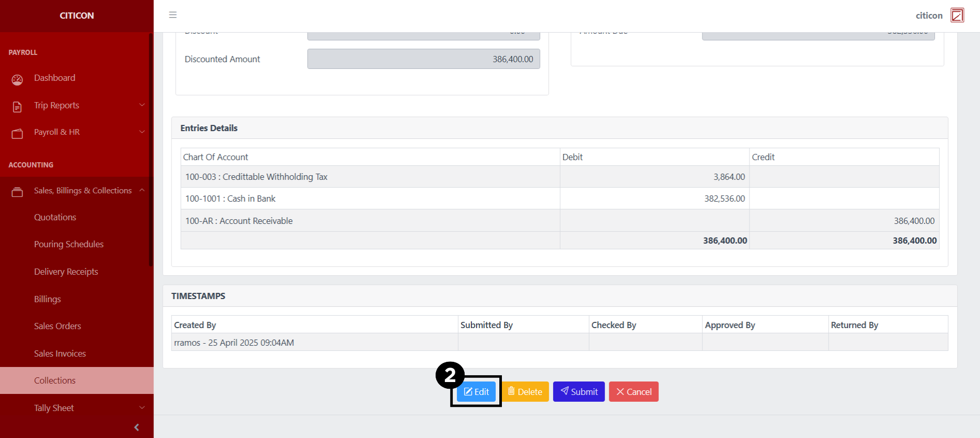Submit the collection entry
Viewport: 980px width, 438px height.
(579, 392)
